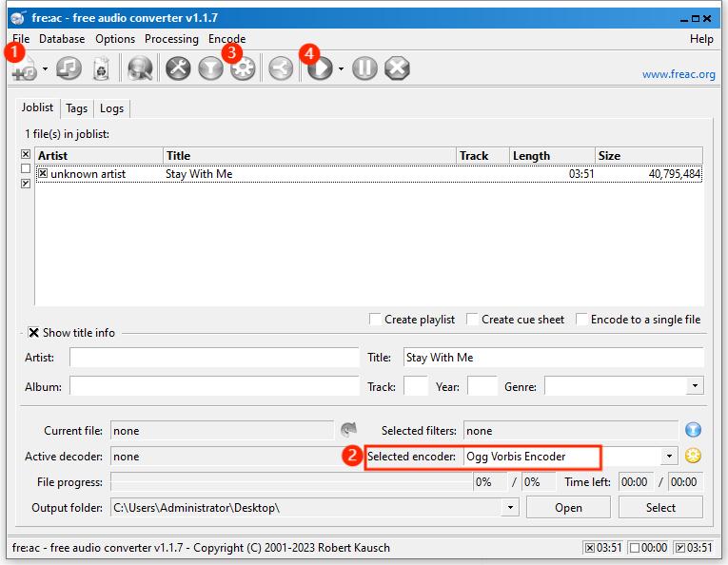Open filter settings blue funnel icon
This screenshot has height=565, width=728.
pos(693,430)
